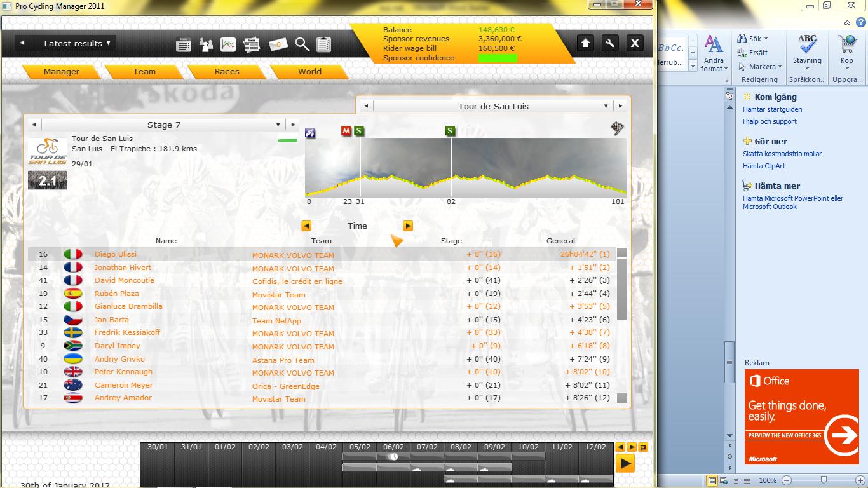
Task: Select 06/02 date on the calendar timeline
Action: tap(393, 447)
